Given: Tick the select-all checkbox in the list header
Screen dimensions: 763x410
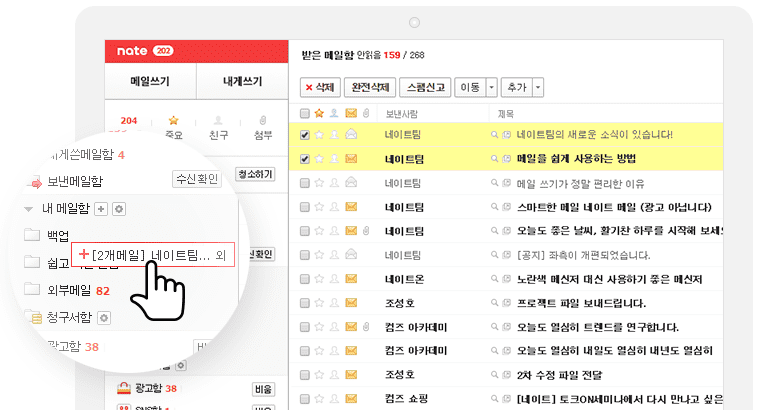Looking at the screenshot, I should click(305, 113).
